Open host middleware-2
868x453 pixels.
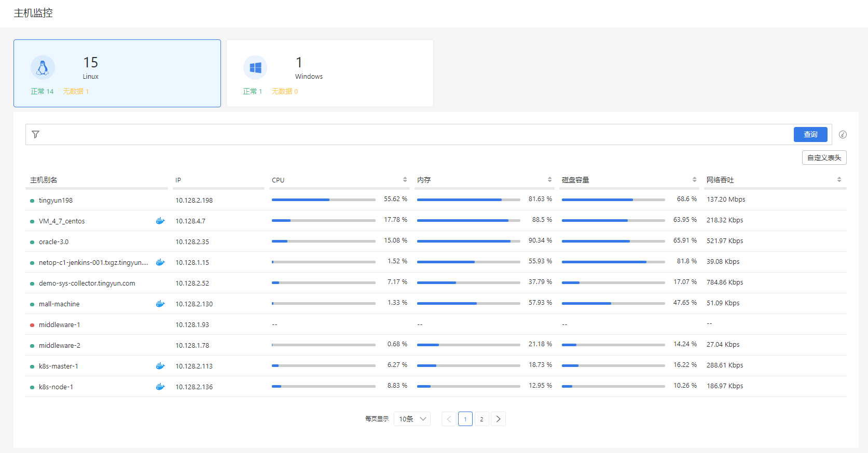pos(60,346)
